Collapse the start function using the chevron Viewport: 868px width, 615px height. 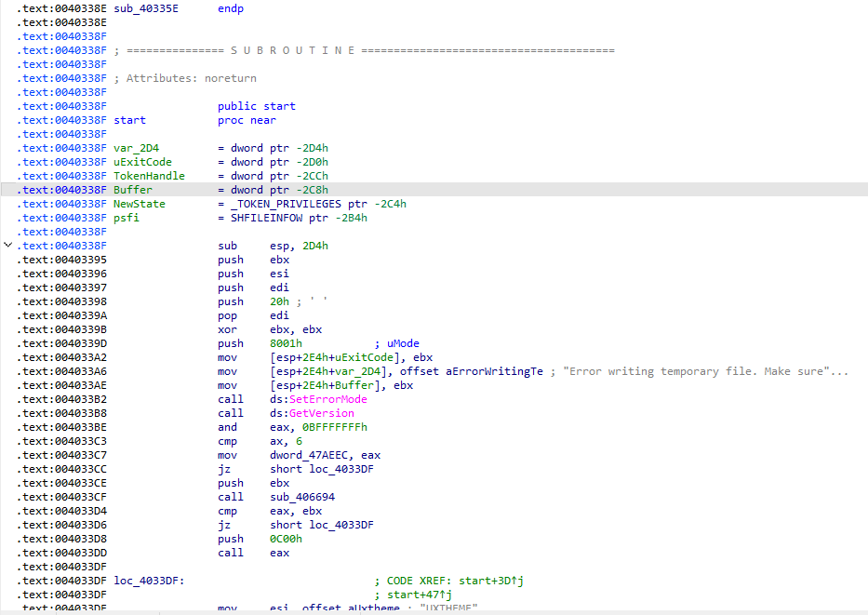(9, 245)
